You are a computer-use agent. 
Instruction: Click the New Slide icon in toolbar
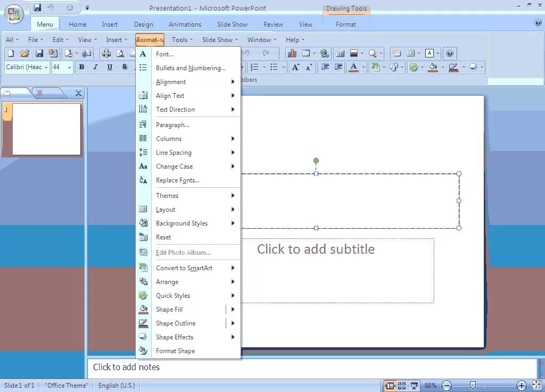pos(396,54)
